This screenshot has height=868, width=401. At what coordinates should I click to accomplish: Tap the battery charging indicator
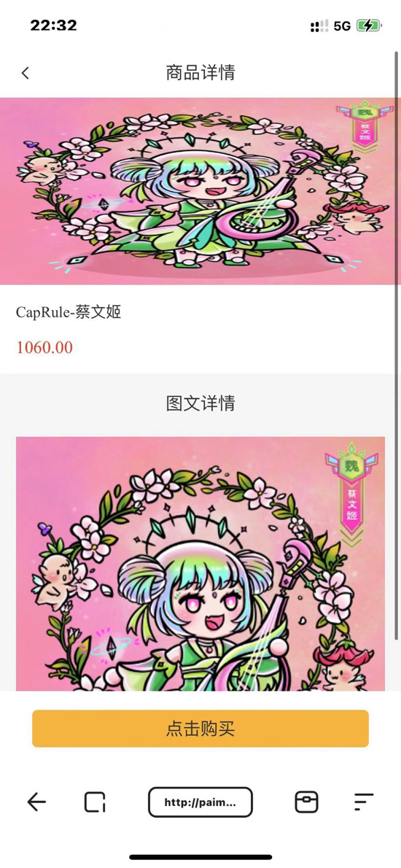(368, 26)
